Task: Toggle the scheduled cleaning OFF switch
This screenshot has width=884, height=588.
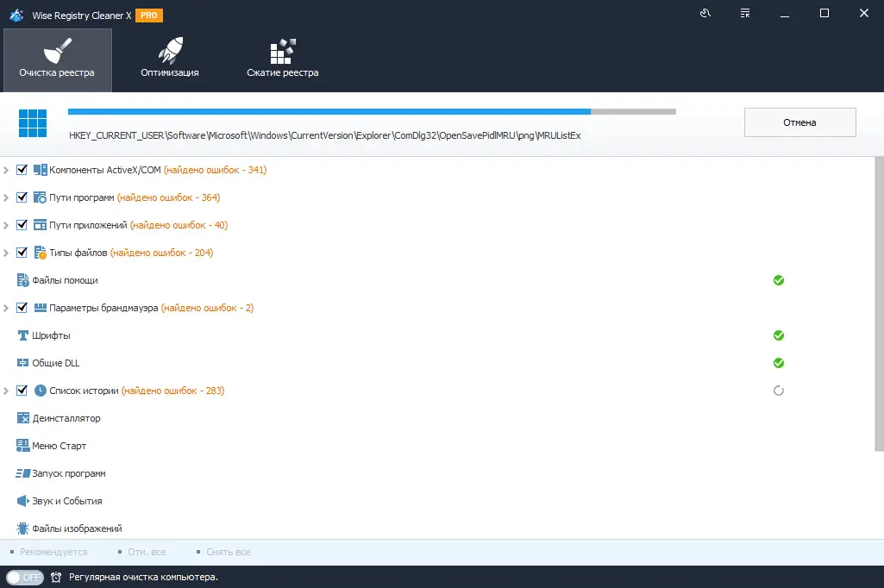Action: point(25,578)
